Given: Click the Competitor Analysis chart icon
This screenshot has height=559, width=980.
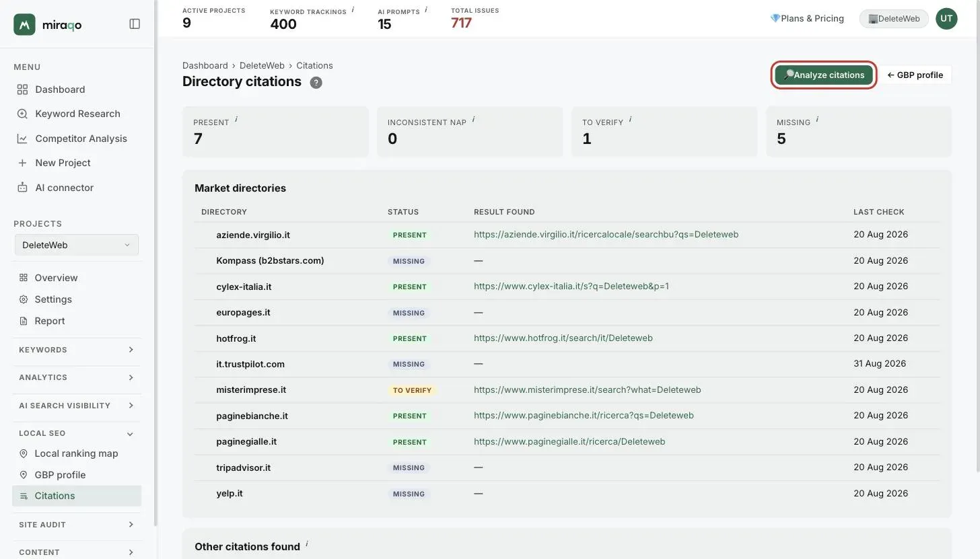Looking at the screenshot, I should (x=22, y=139).
